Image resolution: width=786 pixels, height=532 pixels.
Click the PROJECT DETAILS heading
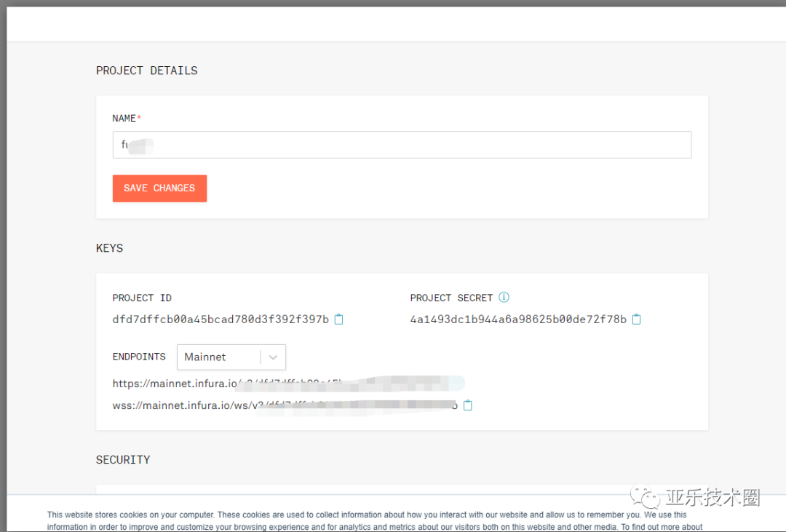click(x=147, y=71)
